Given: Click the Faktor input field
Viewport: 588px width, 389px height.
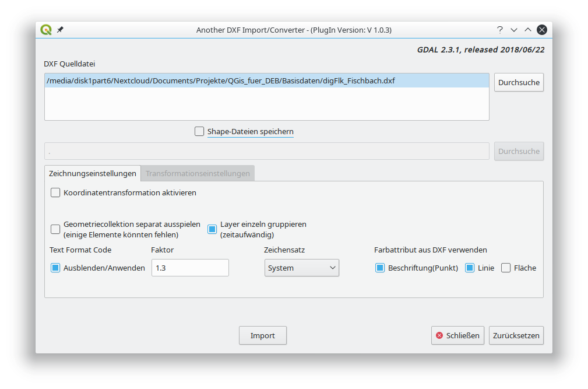Looking at the screenshot, I should pyautogui.click(x=190, y=268).
